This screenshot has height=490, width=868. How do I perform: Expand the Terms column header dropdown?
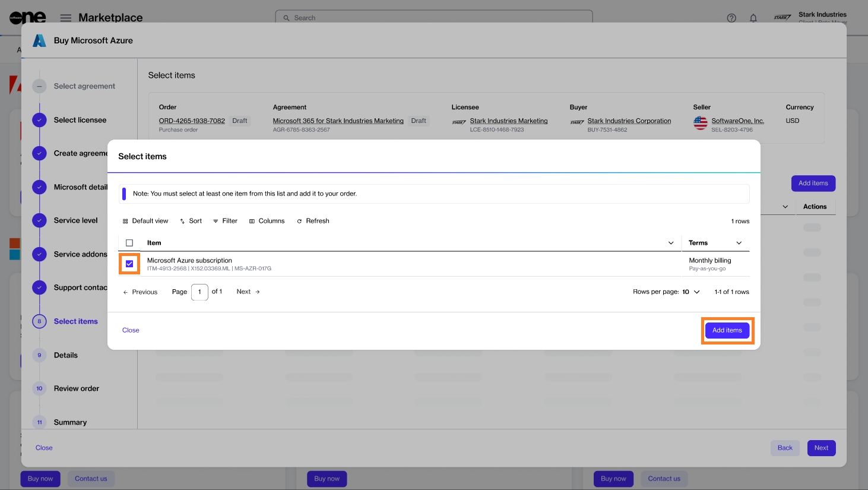739,243
